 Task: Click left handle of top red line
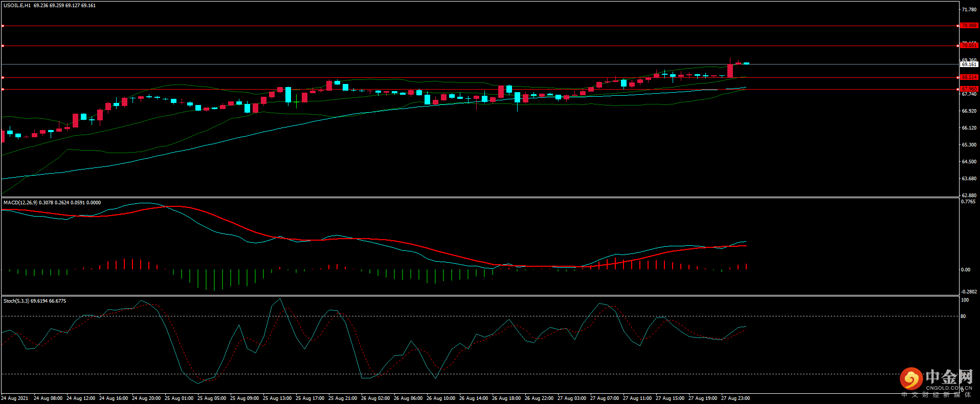(x=3, y=26)
